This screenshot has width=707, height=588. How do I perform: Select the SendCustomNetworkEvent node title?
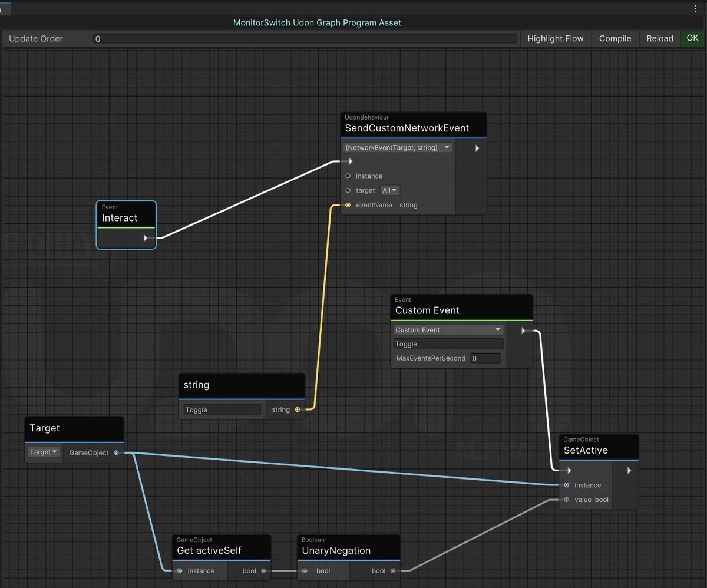[407, 128]
